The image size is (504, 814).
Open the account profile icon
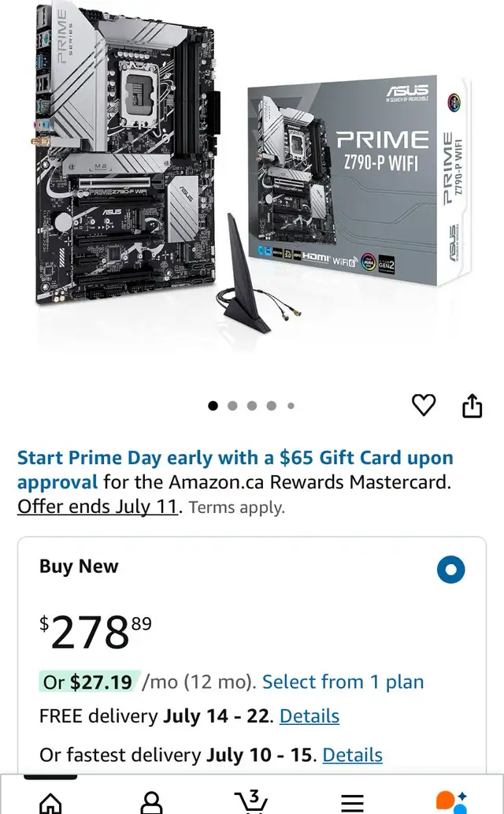pyautogui.click(x=151, y=802)
